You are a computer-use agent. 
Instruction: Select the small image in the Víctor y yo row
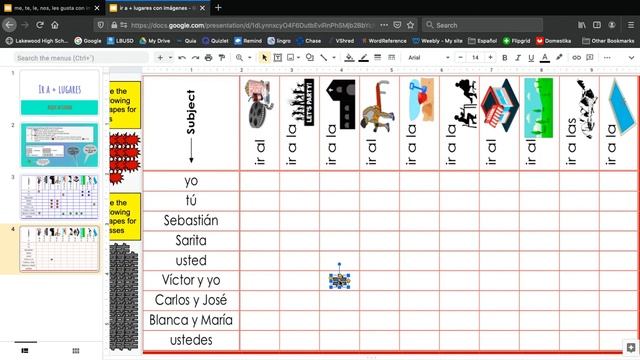click(340, 281)
